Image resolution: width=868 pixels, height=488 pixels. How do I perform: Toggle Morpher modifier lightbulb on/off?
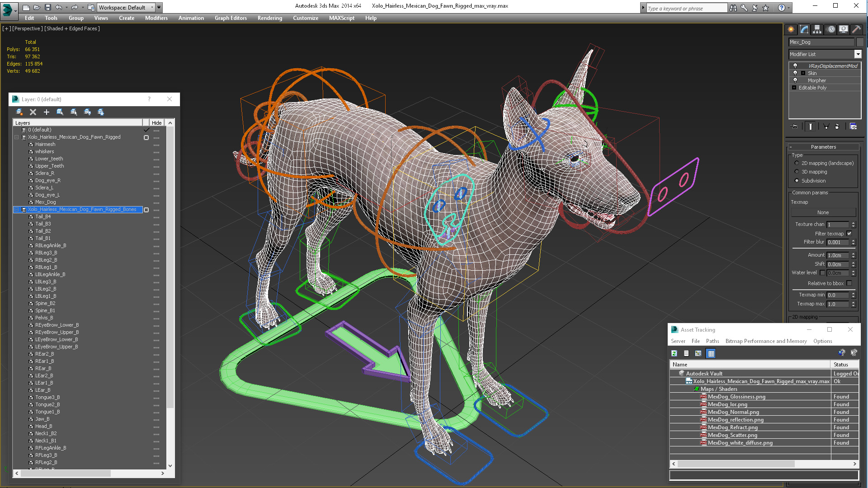(x=795, y=80)
